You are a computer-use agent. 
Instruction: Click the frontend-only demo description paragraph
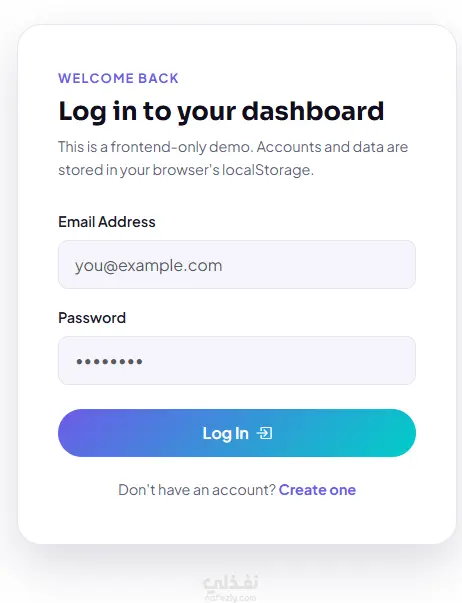(x=233, y=158)
